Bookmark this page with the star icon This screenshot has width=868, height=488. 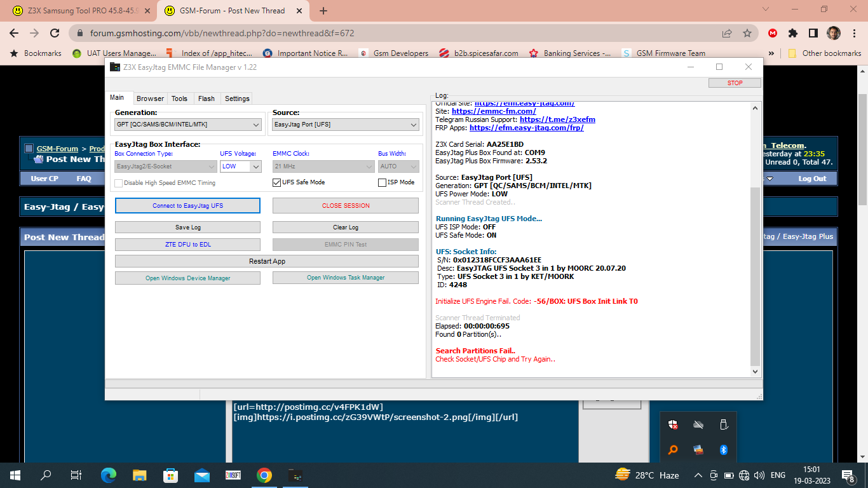[747, 33]
